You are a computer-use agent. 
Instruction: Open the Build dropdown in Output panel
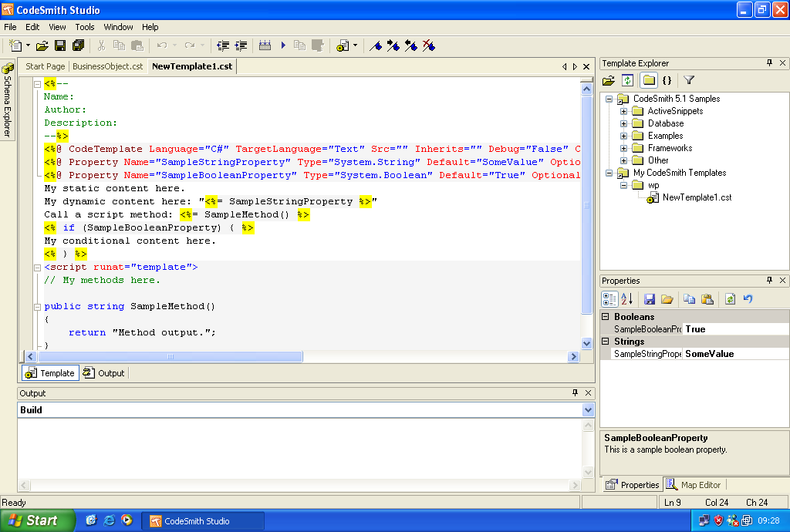click(588, 410)
